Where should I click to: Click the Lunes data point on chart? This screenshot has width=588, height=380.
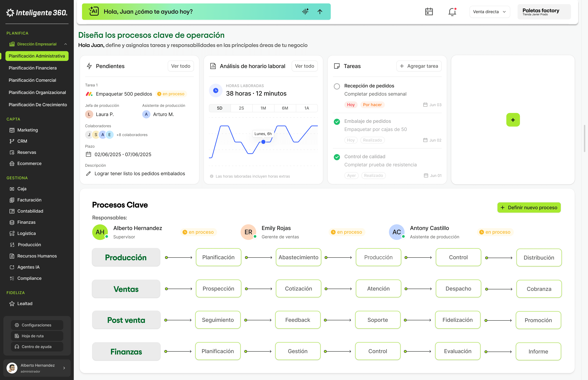[263, 142]
